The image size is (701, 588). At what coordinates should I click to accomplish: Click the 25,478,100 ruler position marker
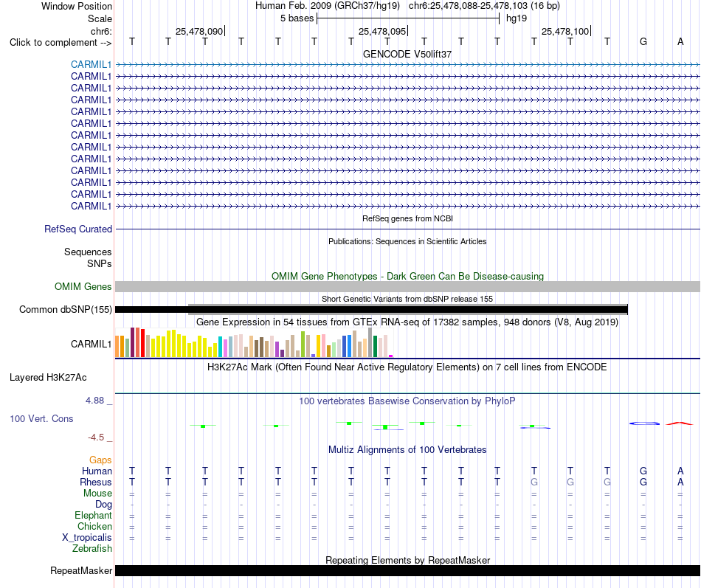point(566,31)
